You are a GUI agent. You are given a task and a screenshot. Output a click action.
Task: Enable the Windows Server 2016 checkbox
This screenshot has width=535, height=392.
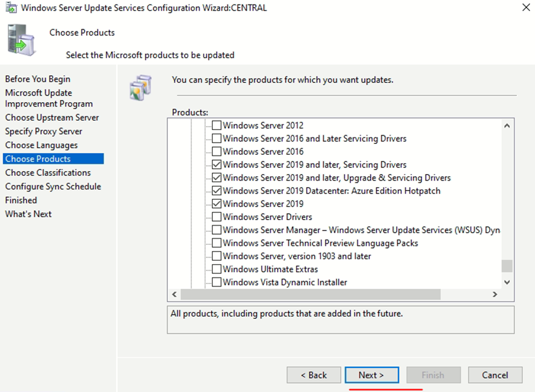click(217, 152)
